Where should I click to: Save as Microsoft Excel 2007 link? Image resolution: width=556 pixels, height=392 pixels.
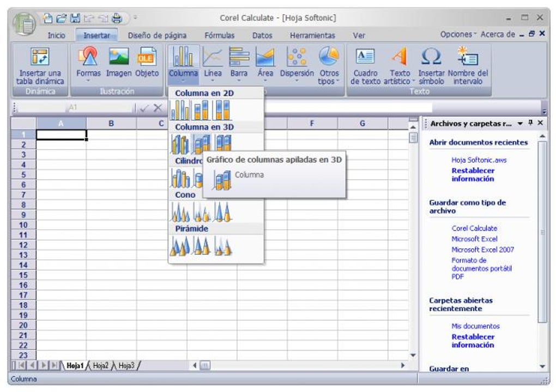tap(482, 250)
